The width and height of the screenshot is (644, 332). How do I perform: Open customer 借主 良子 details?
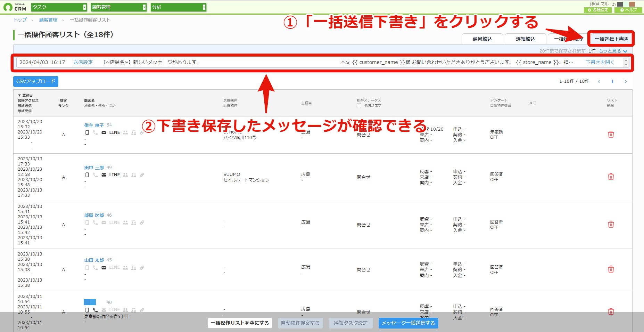[94, 125]
